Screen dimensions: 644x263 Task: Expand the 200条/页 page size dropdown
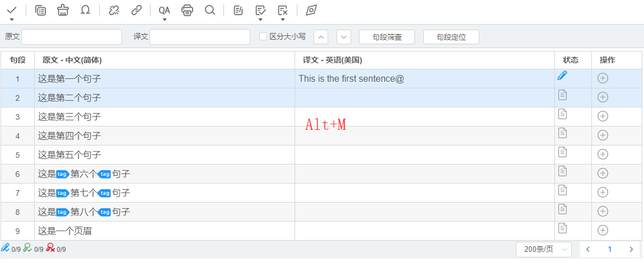click(x=543, y=250)
